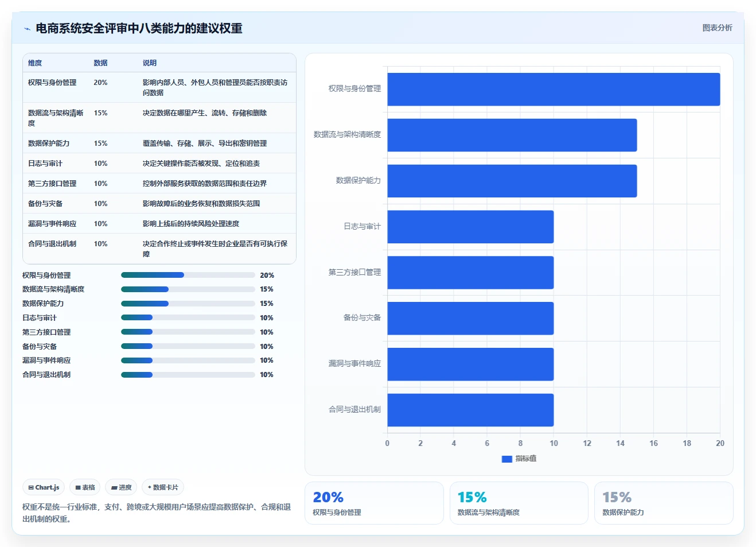Image resolution: width=756 pixels, height=547 pixels.
Task: Click the 第三方接口管理 progress bar
Action: pos(188,332)
